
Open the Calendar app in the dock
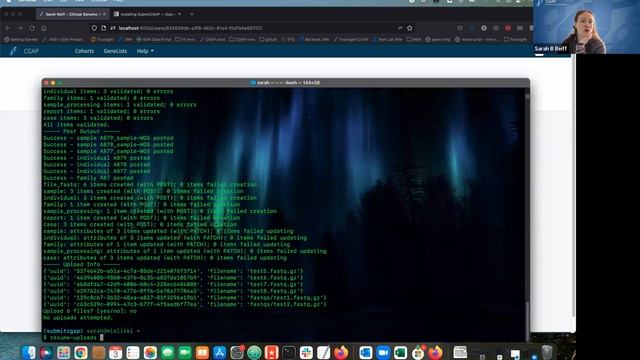click(116, 352)
